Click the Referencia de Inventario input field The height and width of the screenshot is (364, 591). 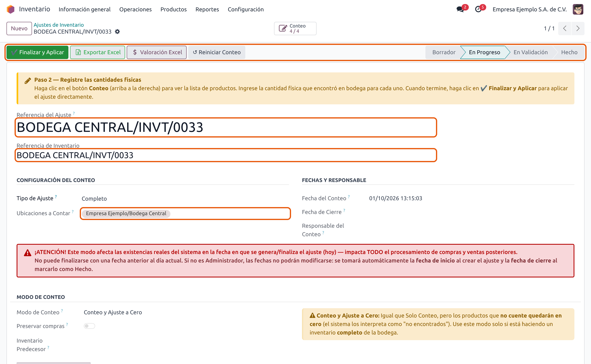[226, 155]
